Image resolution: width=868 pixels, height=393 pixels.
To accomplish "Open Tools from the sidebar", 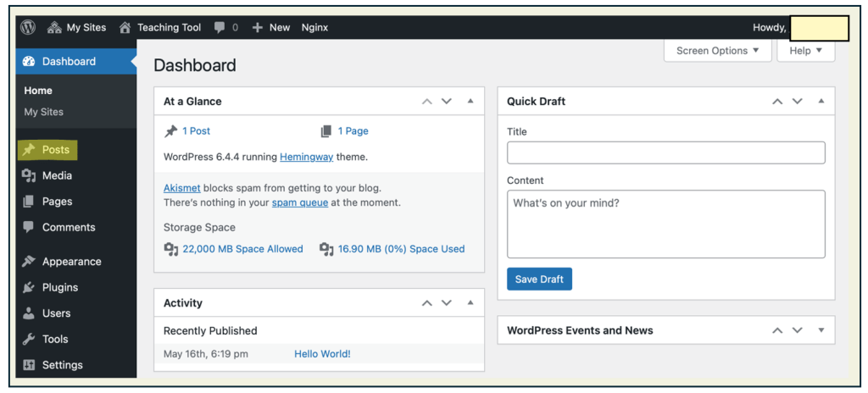I will (x=55, y=339).
